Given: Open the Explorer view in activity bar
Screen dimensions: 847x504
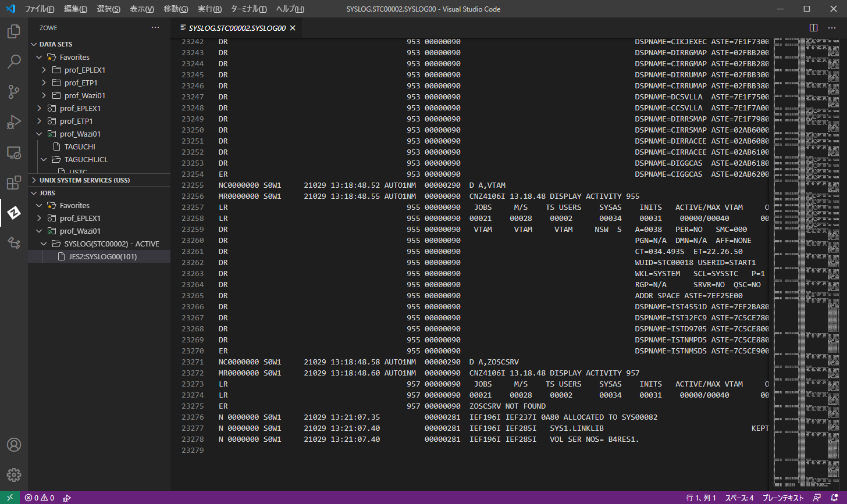Looking at the screenshot, I should 14,31.
